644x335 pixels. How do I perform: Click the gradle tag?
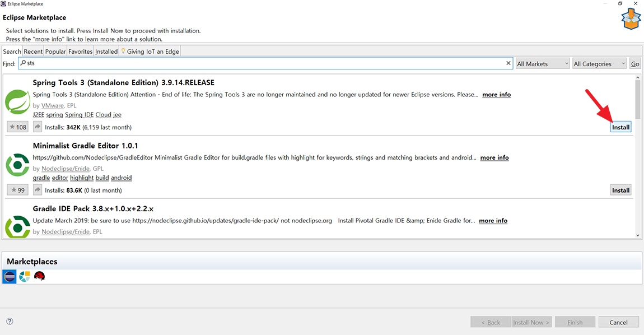(41, 178)
